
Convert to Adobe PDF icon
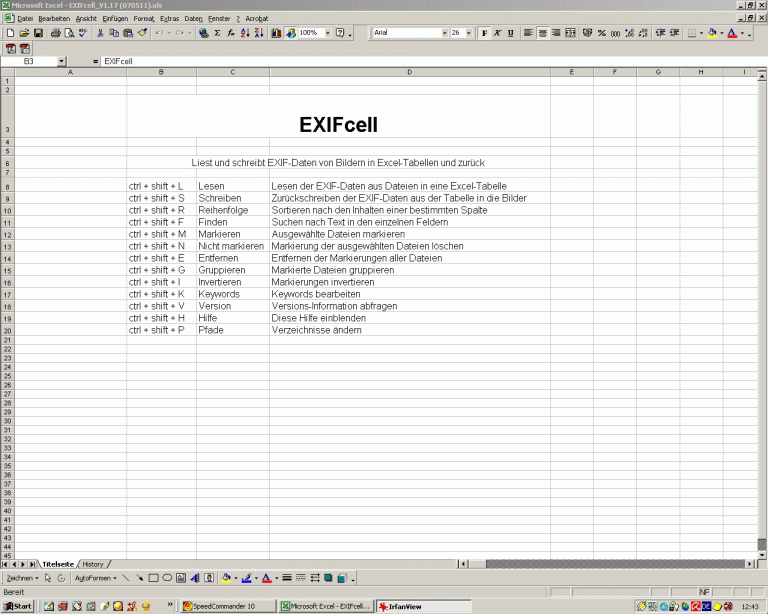[11, 48]
